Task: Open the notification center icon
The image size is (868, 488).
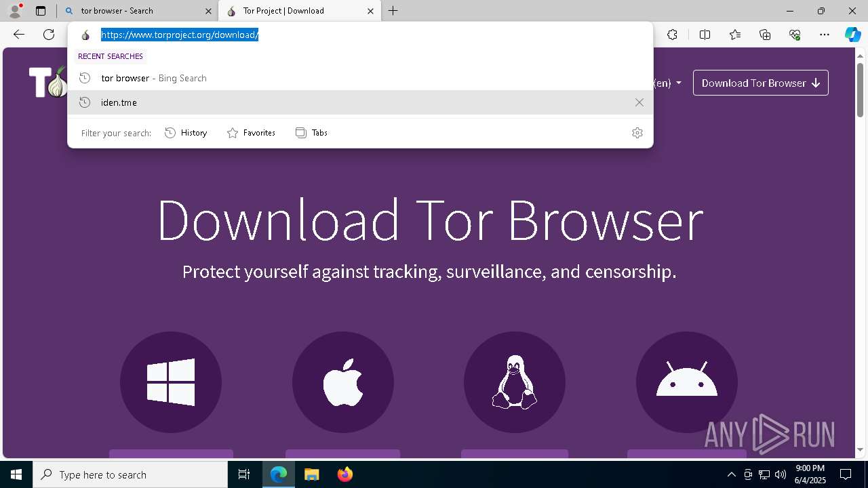Action: (x=846, y=474)
